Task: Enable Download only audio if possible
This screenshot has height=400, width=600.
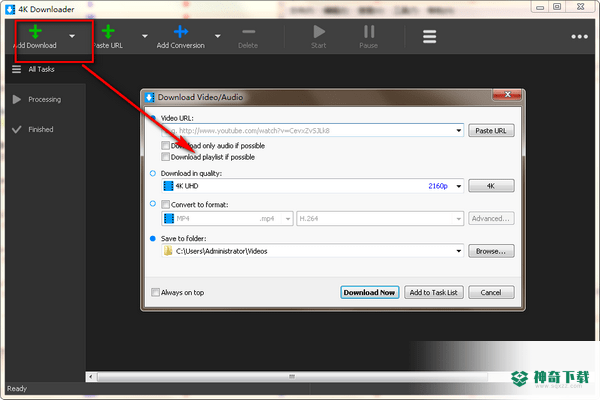Action: 165,145
